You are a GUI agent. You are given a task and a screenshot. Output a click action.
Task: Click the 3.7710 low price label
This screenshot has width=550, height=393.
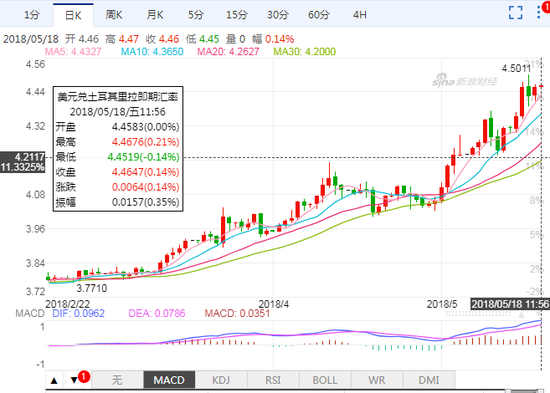click(x=92, y=288)
